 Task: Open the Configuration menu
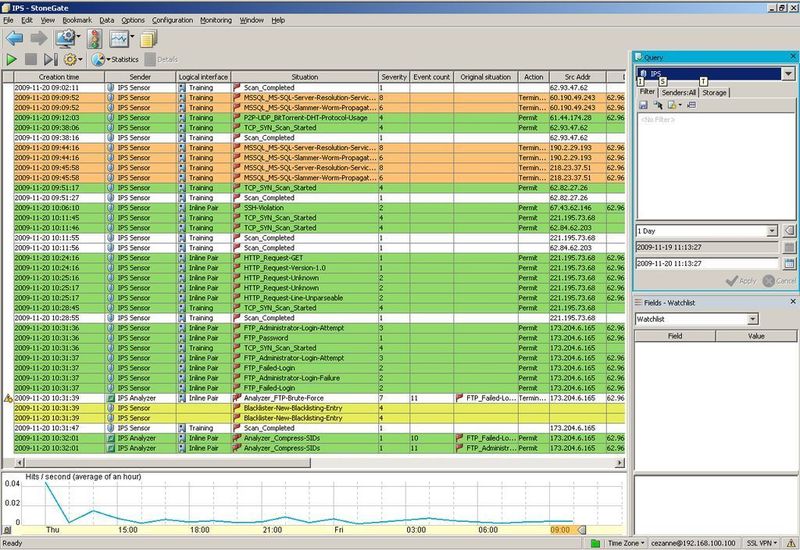click(x=172, y=20)
